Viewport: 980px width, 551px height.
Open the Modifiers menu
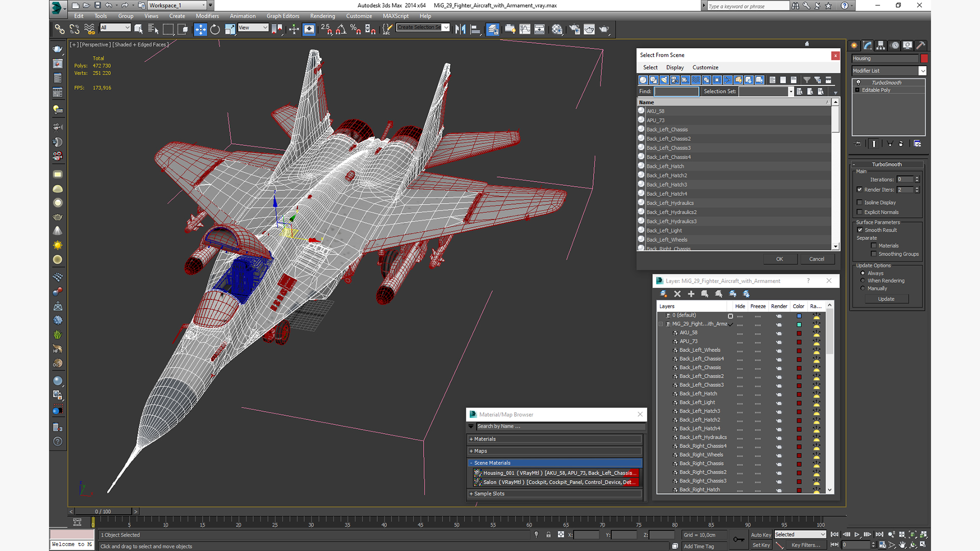tap(207, 16)
